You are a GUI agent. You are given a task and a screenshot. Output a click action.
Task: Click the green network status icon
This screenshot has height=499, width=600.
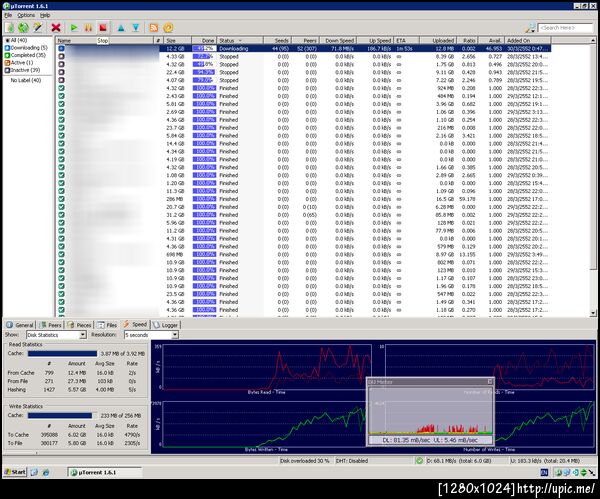click(419, 461)
